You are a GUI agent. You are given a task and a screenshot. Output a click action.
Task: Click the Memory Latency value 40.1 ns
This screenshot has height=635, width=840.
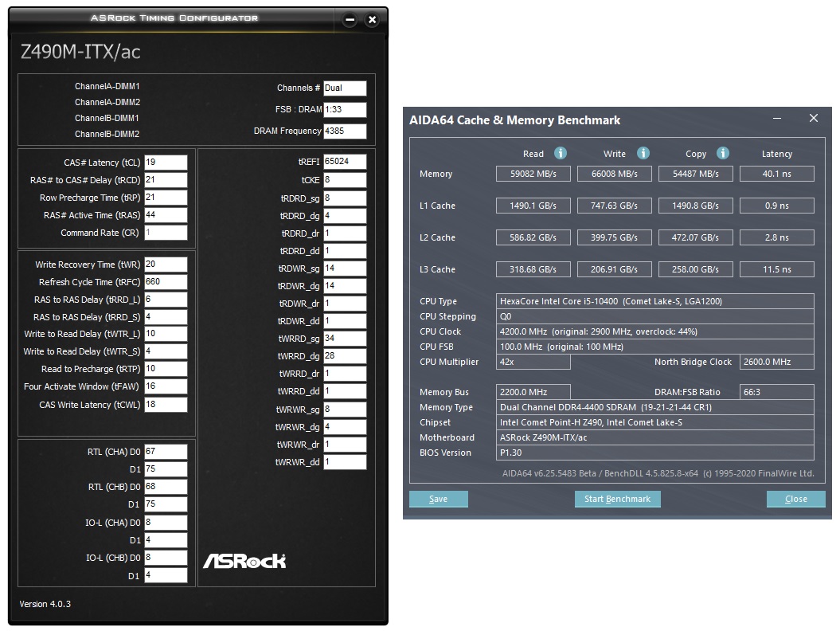pyautogui.click(x=777, y=174)
